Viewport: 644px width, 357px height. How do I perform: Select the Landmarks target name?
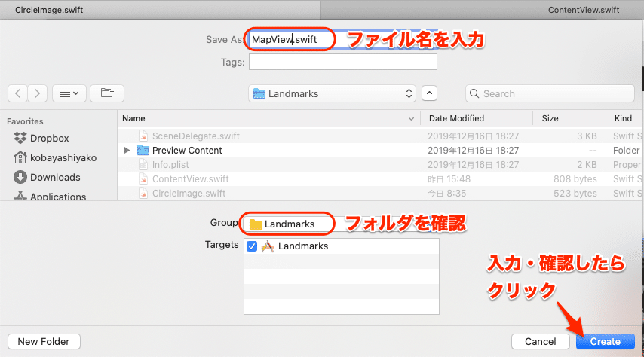303,246
